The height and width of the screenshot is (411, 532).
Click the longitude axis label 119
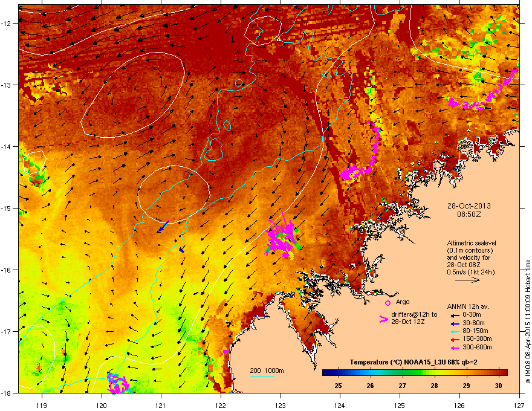[x=42, y=405]
